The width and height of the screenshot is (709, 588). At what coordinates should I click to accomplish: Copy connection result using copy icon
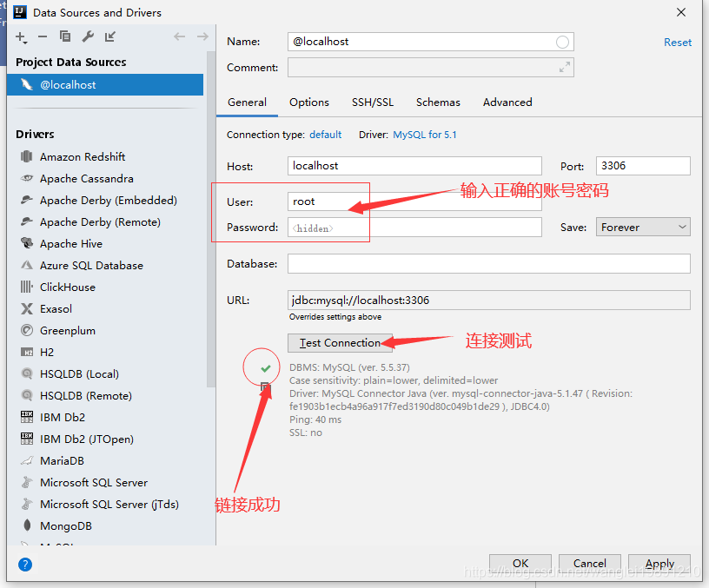265,386
